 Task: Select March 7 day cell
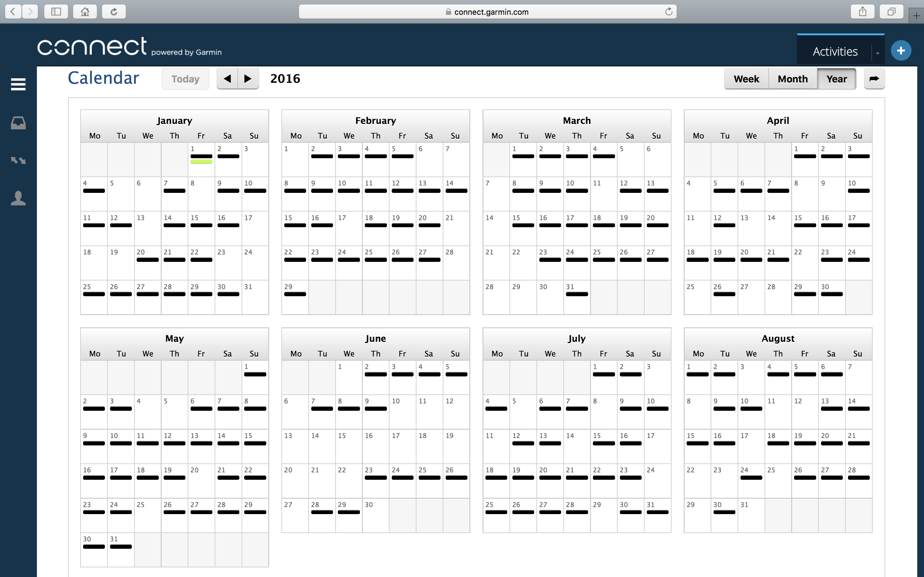pos(496,194)
